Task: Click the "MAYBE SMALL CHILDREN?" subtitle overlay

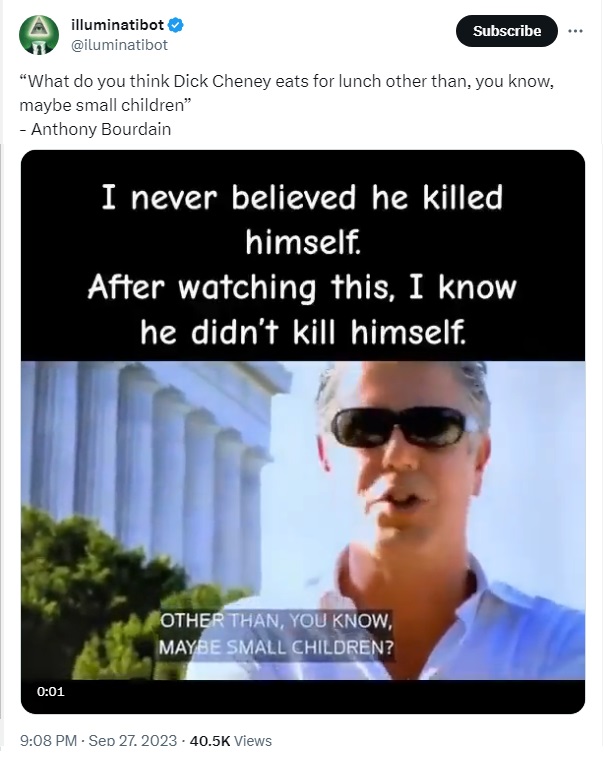Action: (276, 648)
